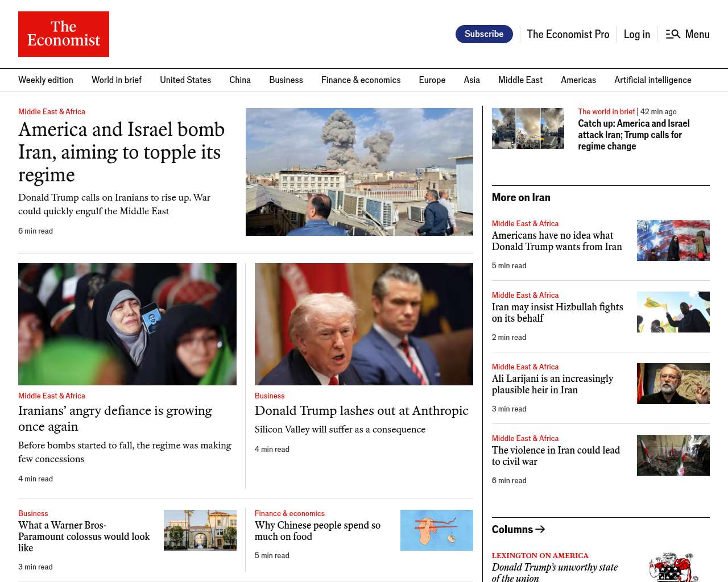Click "More on Iran" heading
728x582 pixels.
click(521, 197)
